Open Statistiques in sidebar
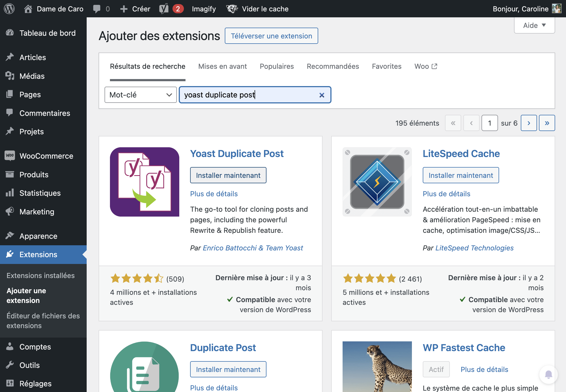Screen dimensions: 566x392 click(x=43, y=193)
